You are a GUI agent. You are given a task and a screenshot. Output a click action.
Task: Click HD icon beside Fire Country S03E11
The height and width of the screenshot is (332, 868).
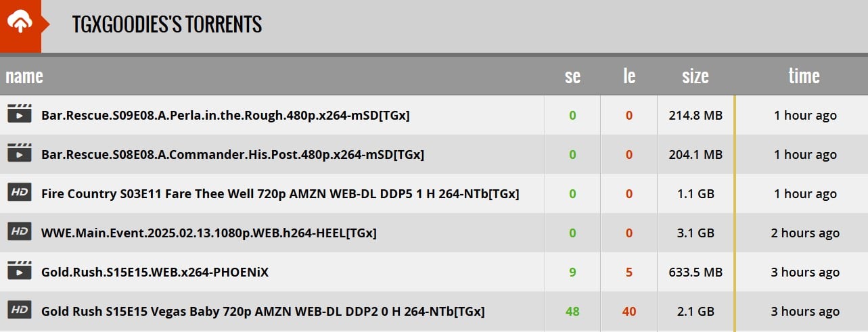(20, 193)
